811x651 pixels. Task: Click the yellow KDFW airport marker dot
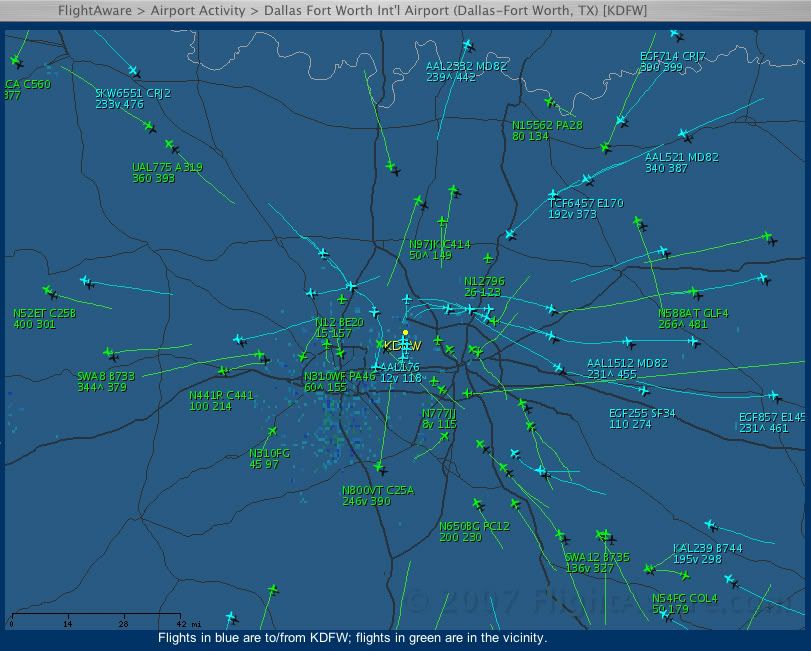click(x=406, y=332)
